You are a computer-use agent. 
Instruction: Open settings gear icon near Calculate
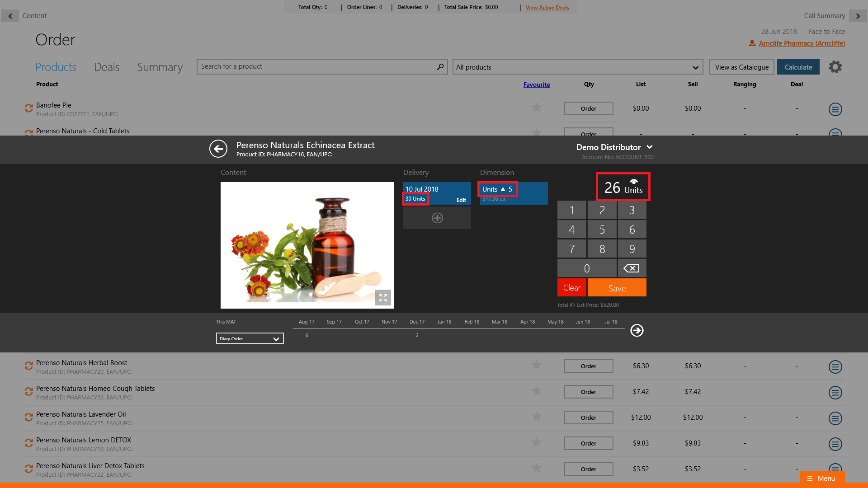point(835,67)
